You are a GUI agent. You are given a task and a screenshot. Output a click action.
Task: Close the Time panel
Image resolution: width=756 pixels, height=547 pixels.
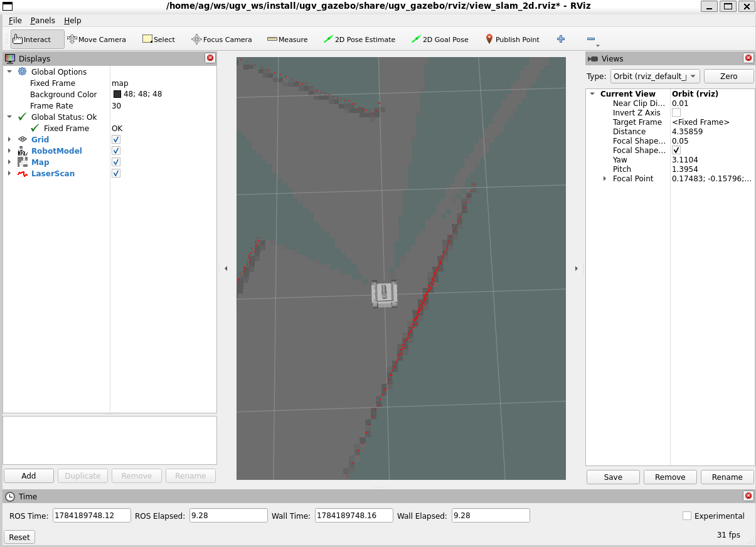click(748, 496)
